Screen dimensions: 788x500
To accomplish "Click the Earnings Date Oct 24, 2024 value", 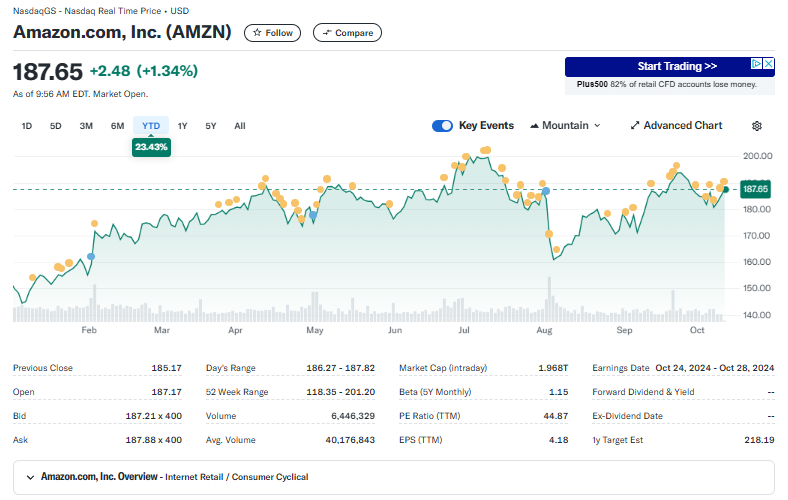I will point(714,368).
